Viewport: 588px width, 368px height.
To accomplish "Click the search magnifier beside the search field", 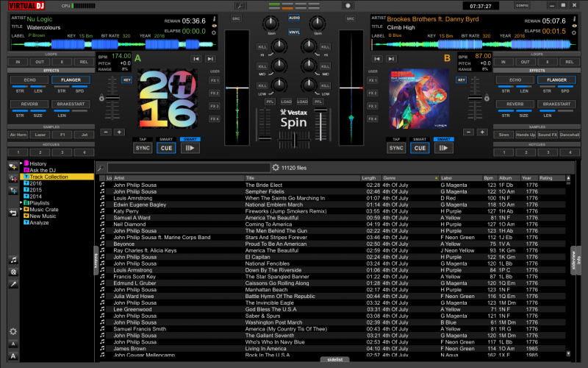I will [101, 168].
